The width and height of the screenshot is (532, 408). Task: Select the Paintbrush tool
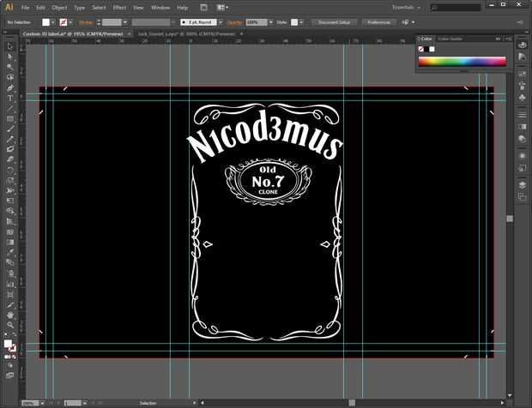tap(10, 129)
